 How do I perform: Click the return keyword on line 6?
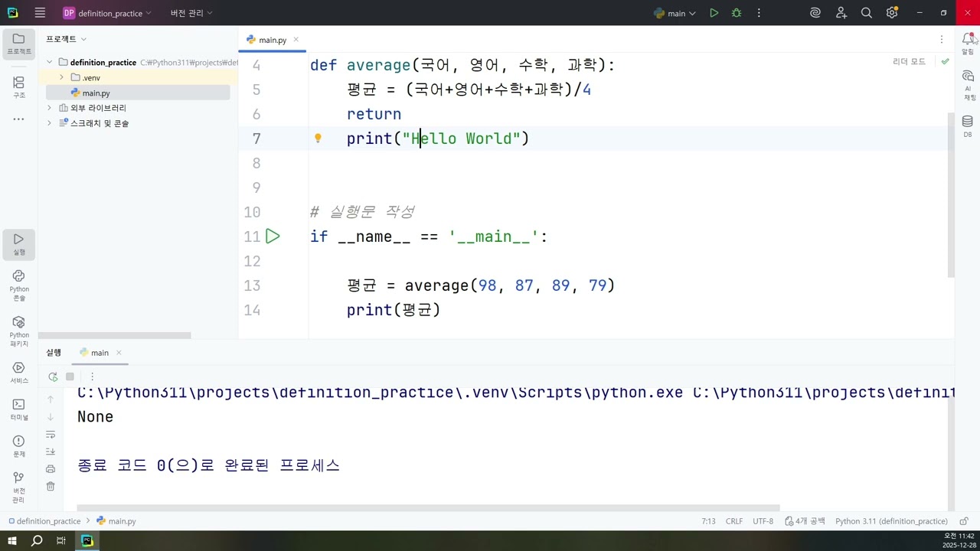[x=374, y=114]
